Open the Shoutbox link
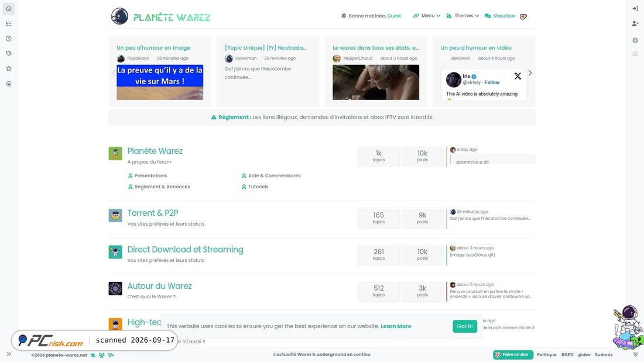The height and width of the screenshot is (362, 644). pos(500,16)
